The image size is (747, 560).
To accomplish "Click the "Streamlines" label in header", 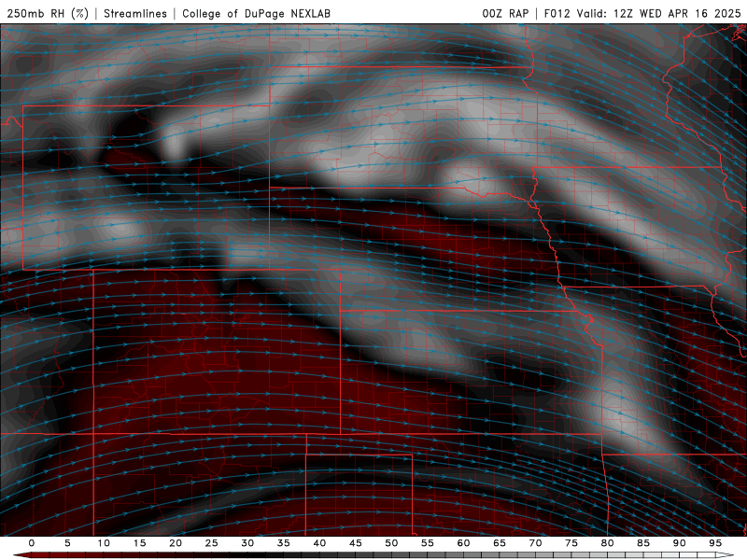I will point(135,13).
